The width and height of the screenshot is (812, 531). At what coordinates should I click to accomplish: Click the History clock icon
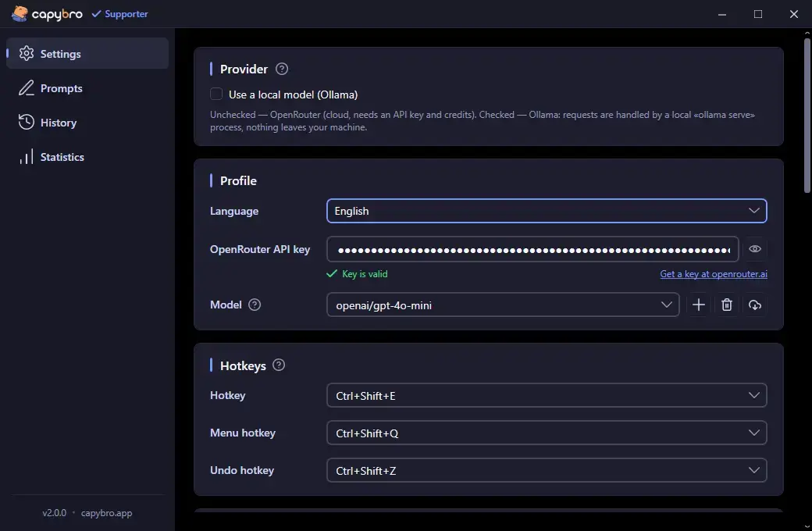27,123
